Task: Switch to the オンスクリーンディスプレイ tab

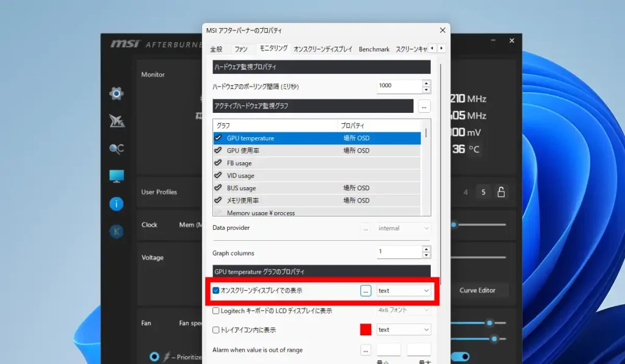Action: [322, 49]
